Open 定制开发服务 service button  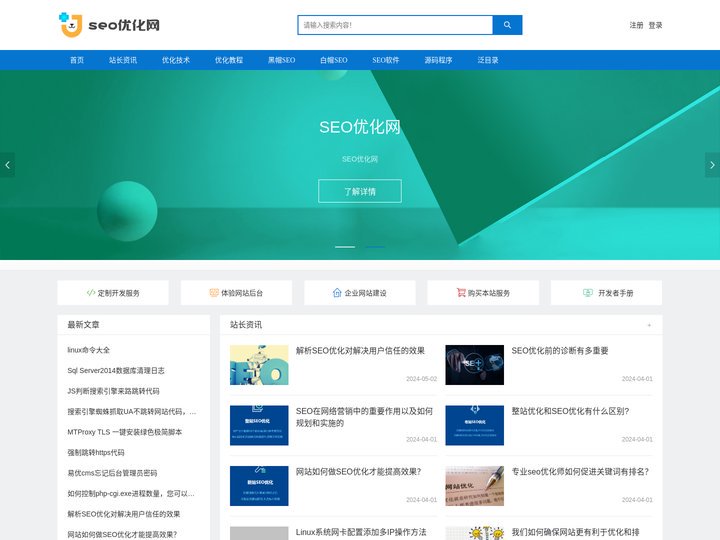[113, 292]
